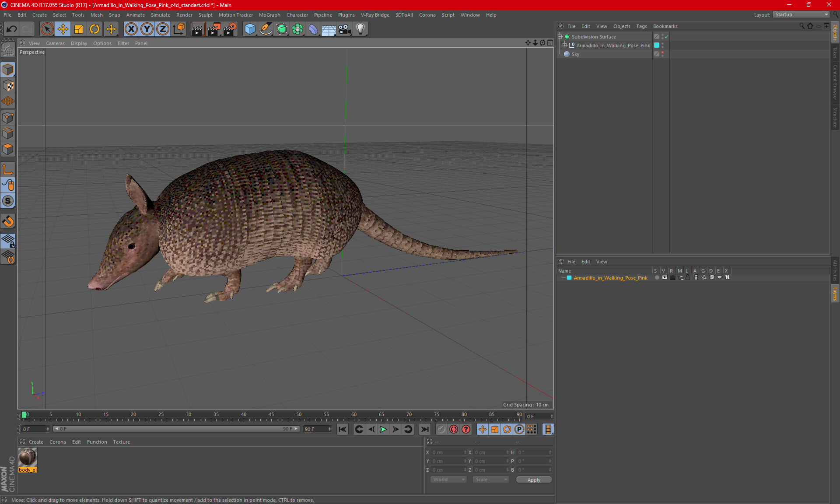This screenshot has height=504, width=840.
Task: Toggle layer visibility eye for Armadillo layer
Action: (x=665, y=278)
